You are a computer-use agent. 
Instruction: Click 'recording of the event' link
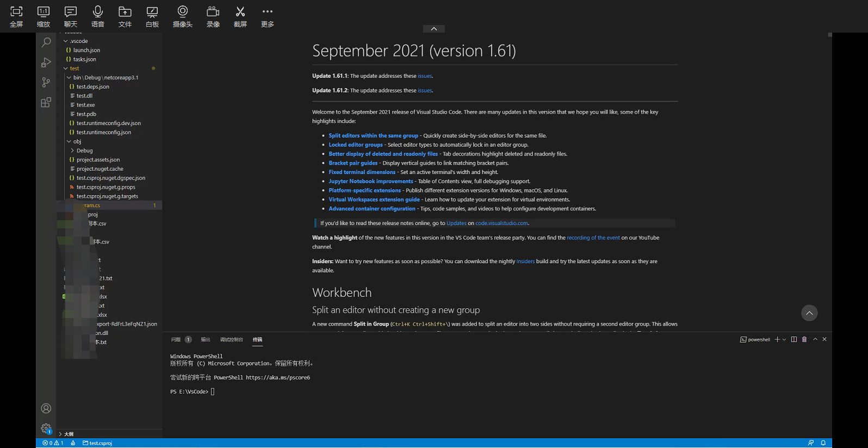coord(593,238)
